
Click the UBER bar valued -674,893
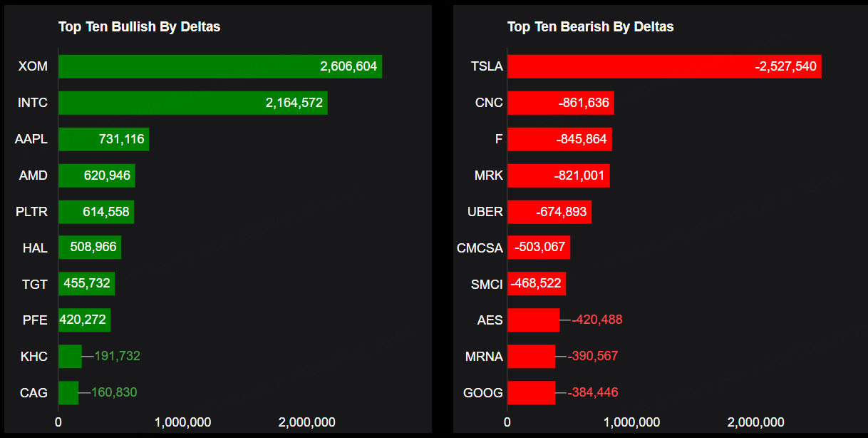point(549,212)
